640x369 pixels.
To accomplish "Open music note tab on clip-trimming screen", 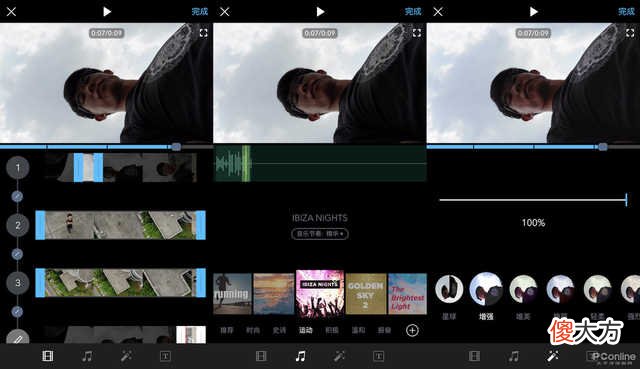I will click(87, 356).
